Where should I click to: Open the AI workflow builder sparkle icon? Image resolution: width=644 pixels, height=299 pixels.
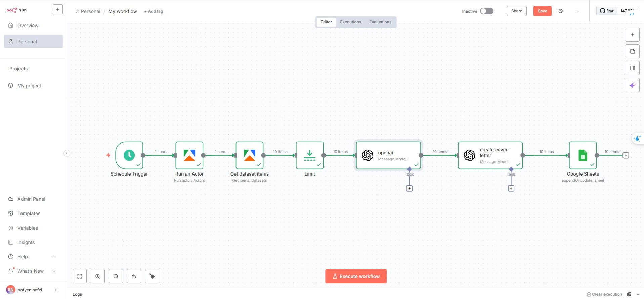(x=632, y=85)
